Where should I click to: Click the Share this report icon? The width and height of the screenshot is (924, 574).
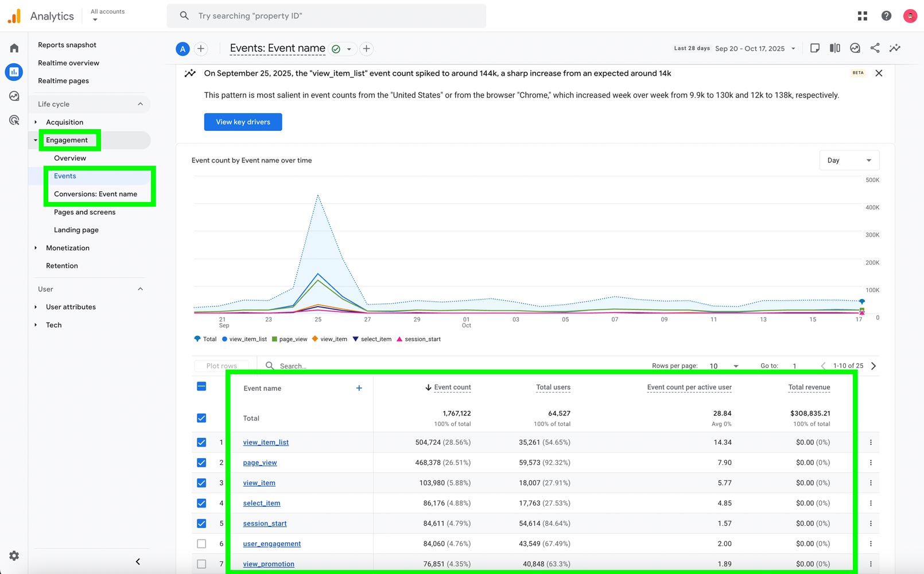tap(875, 48)
